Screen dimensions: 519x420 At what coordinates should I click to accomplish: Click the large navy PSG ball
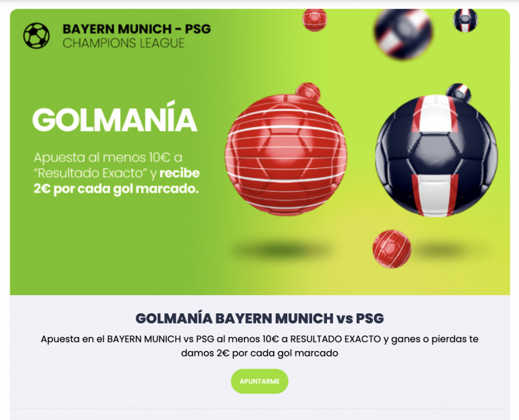point(437,156)
